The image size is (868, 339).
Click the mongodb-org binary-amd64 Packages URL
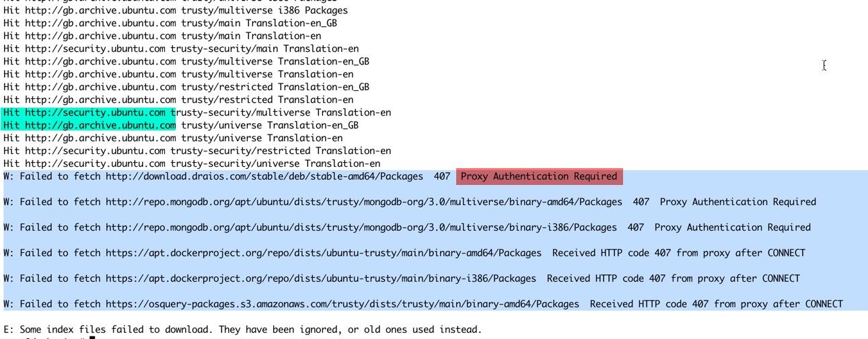click(364, 202)
